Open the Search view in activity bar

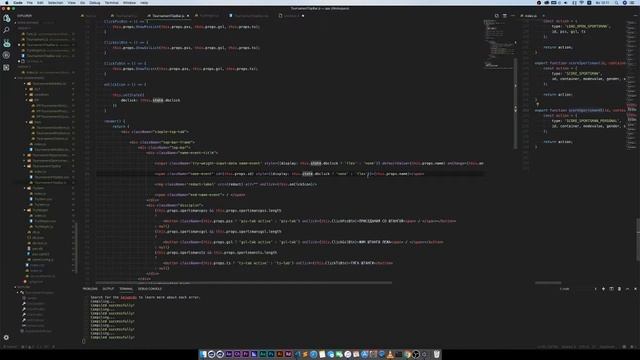[x=6, y=30]
